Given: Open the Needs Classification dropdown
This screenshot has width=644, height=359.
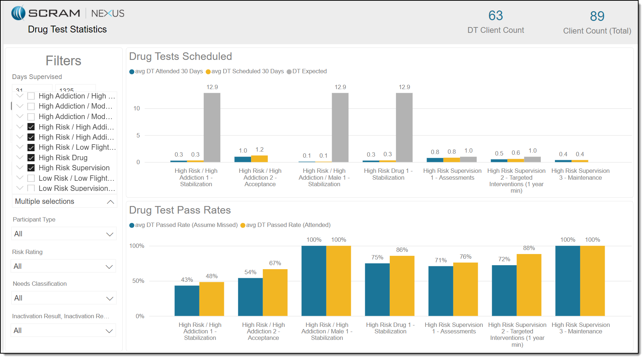Looking at the screenshot, I should pos(64,298).
